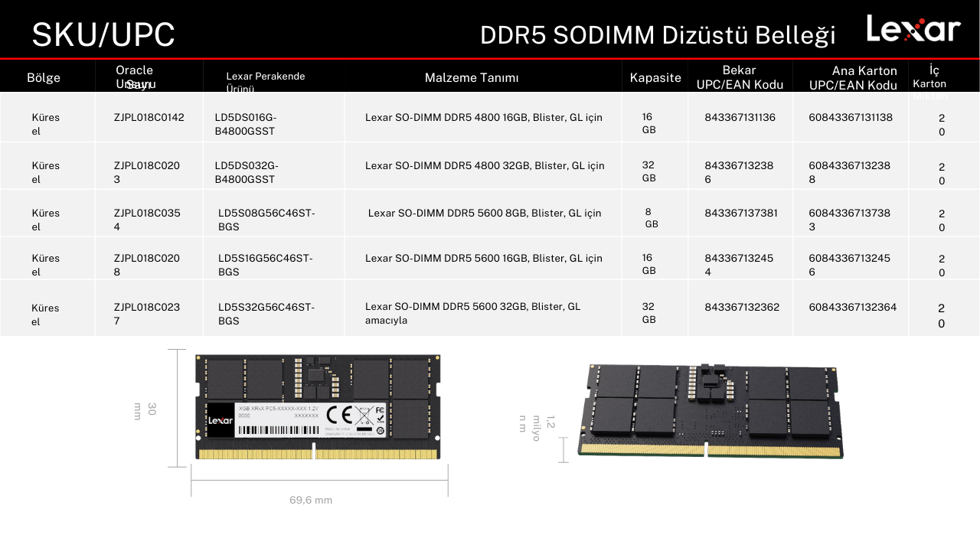Select product code LD5DS032G-B4800GSST

(247, 172)
